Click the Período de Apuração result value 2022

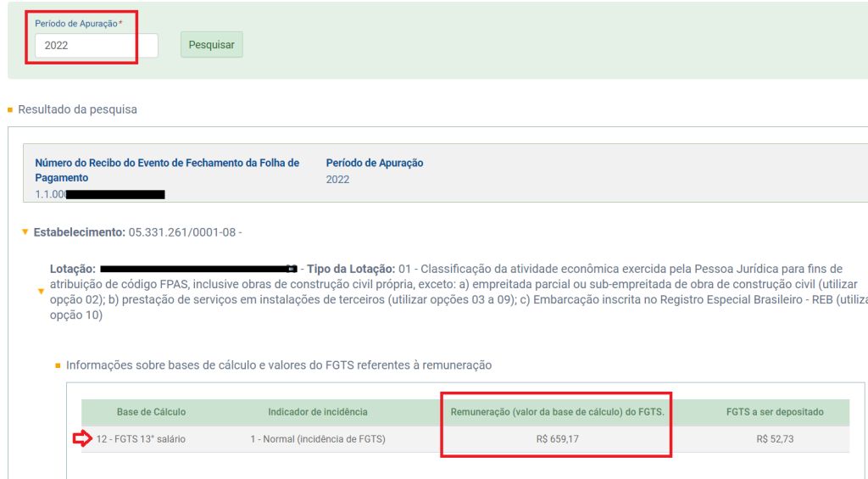337,180
